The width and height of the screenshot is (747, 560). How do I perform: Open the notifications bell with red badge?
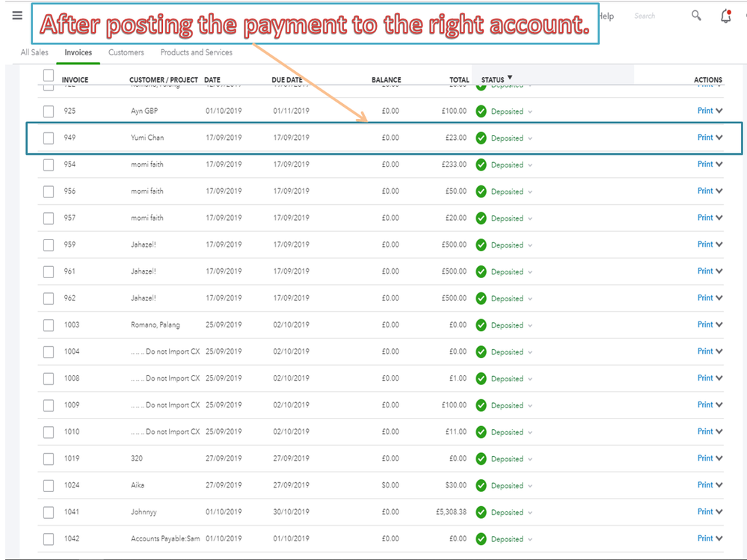coord(725,16)
